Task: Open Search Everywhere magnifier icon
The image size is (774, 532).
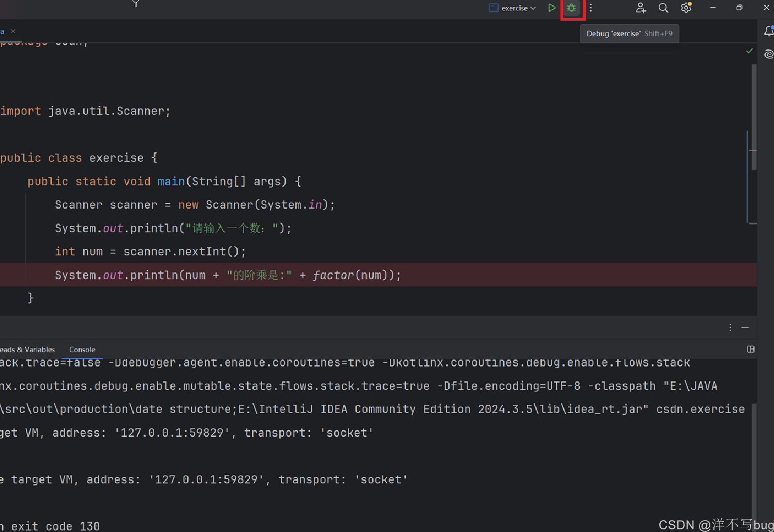Action: [663, 8]
